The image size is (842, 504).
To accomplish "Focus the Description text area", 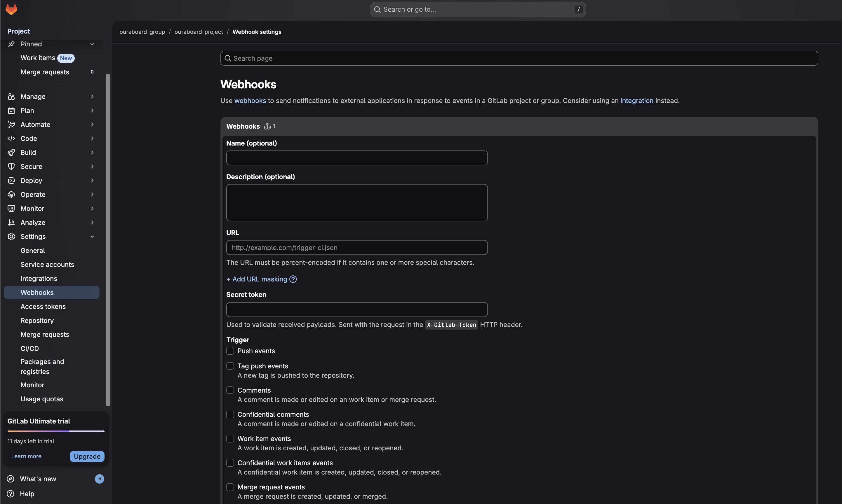I will (357, 203).
